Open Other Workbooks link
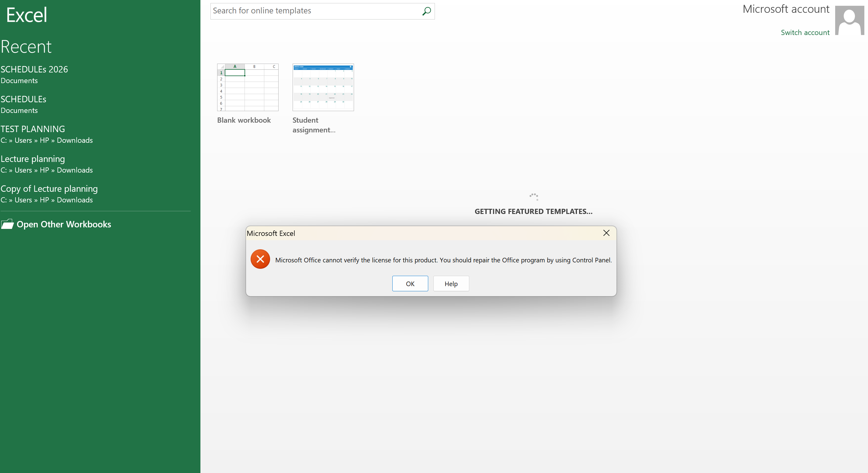 [x=64, y=224]
